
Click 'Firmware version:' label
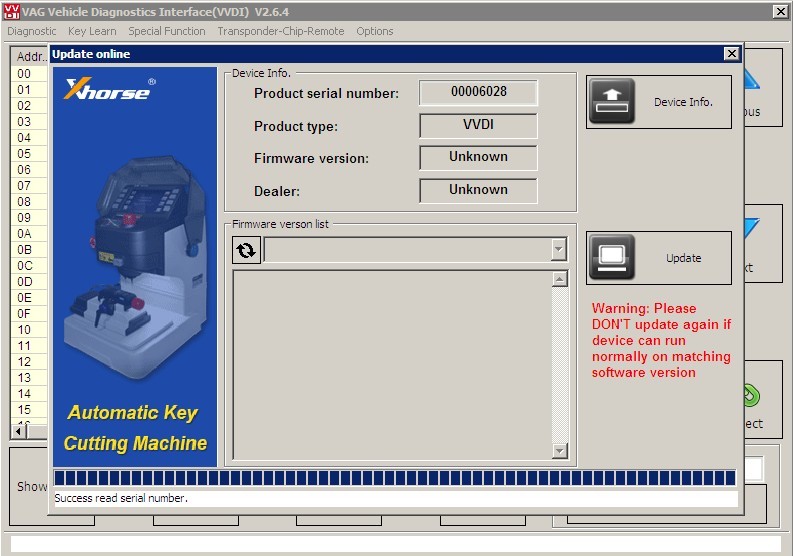click(312, 159)
